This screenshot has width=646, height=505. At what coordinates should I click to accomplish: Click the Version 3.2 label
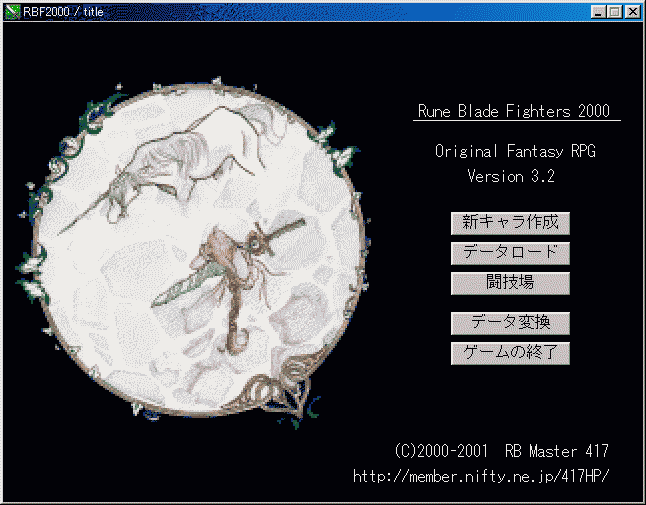pos(511,176)
